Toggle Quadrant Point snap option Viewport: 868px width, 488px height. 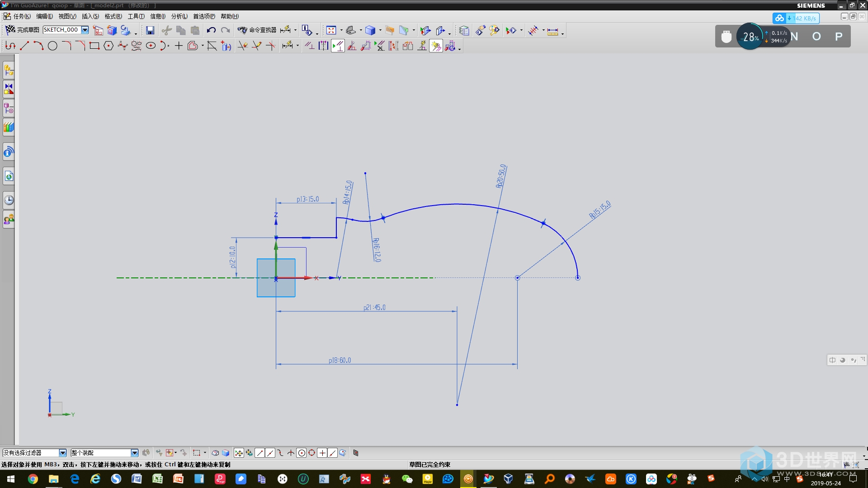coord(312,453)
